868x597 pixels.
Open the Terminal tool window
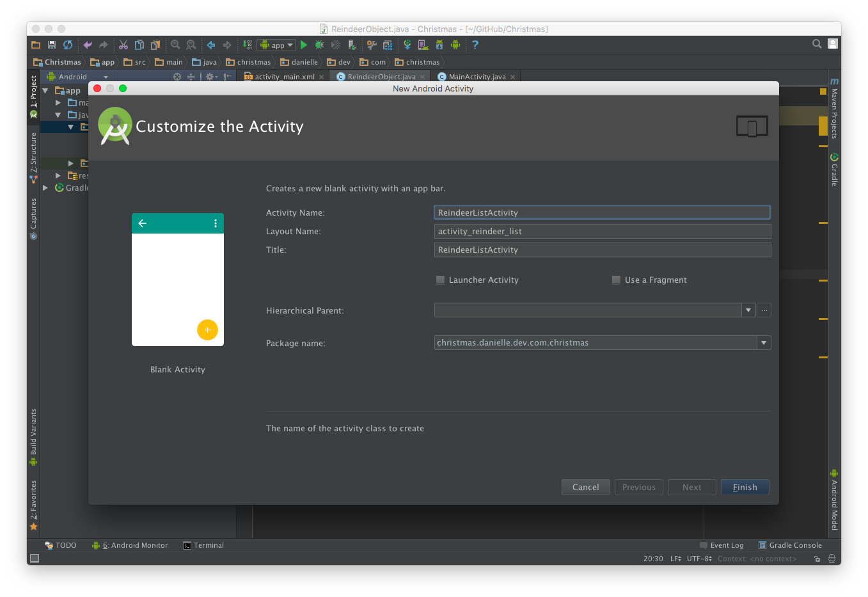tap(203, 545)
